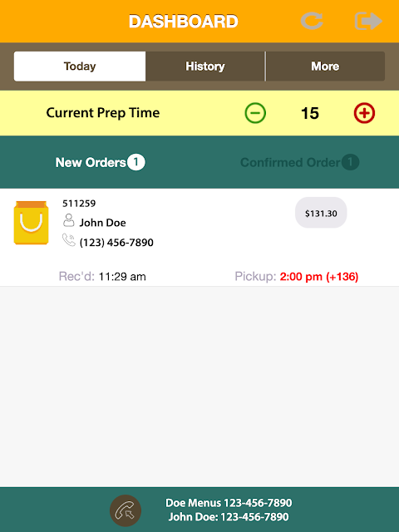Tap the phone icon beside (123) 456-7890
Screen dimensions: 399x532
coord(68,240)
